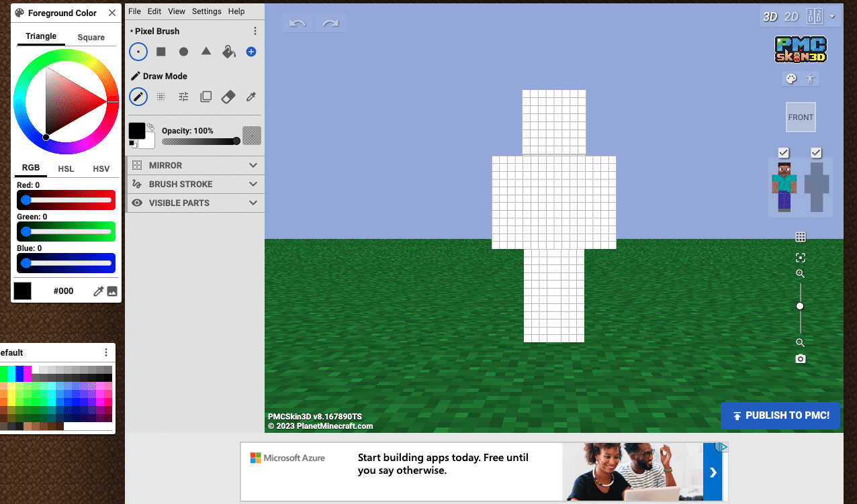Click the white background color swatch
This screenshot has height=504, width=857.
[148, 141]
